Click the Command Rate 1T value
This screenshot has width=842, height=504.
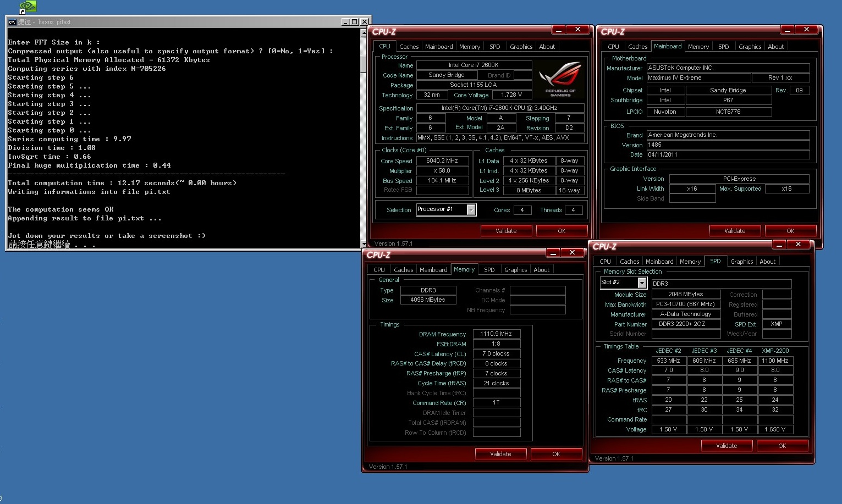click(496, 402)
